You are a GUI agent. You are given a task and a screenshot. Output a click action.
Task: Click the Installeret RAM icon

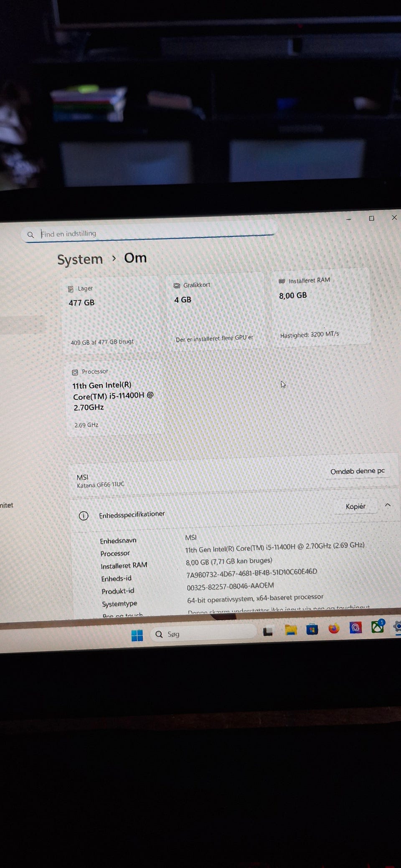282,282
